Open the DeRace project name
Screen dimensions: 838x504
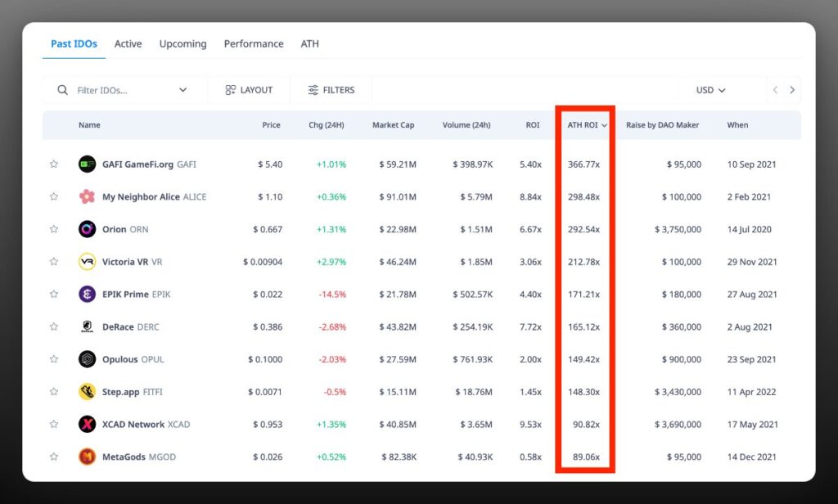(118, 326)
